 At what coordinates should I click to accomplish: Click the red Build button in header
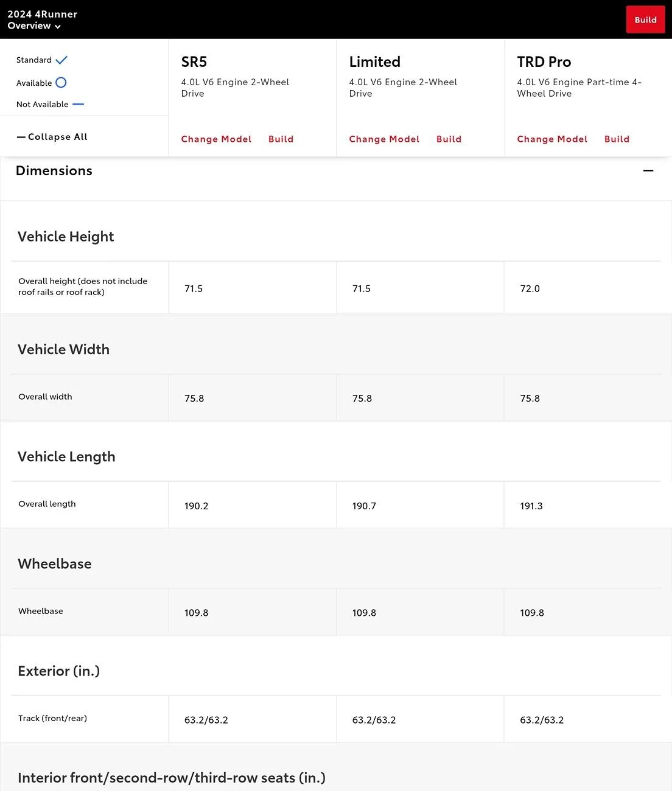pos(645,19)
